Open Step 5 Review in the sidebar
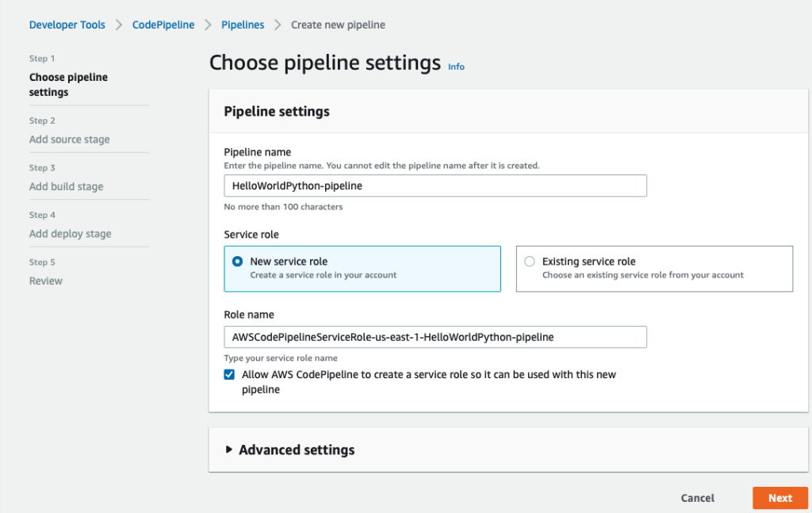This screenshot has width=812, height=513. [x=46, y=281]
